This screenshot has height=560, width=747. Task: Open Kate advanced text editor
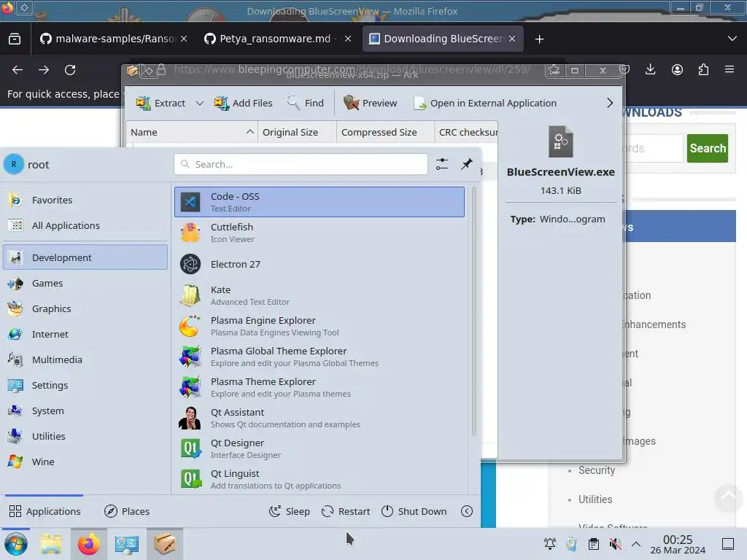tap(320, 295)
